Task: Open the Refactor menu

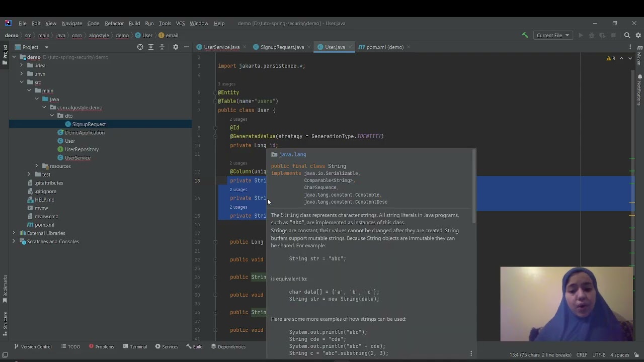Action: [114, 23]
